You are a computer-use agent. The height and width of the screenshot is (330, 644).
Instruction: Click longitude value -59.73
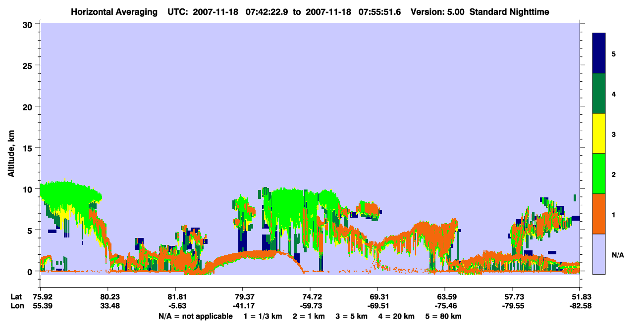point(310,306)
